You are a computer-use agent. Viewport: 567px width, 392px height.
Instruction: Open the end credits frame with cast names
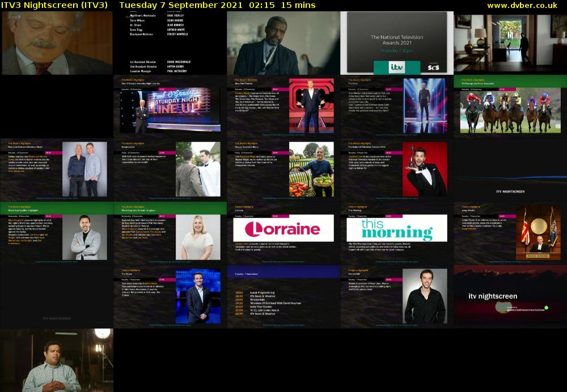[170, 43]
